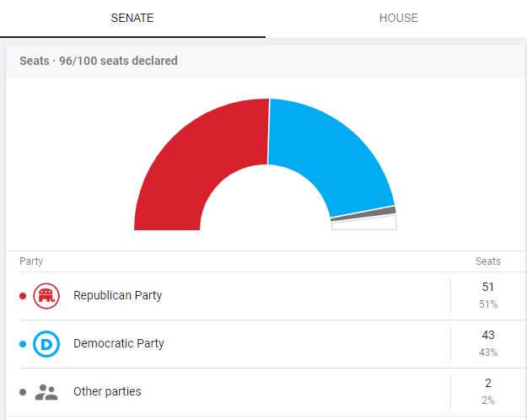Viewport: 527px width, 420px height.
Task: Open the Other parties row label
Action: click(x=107, y=391)
